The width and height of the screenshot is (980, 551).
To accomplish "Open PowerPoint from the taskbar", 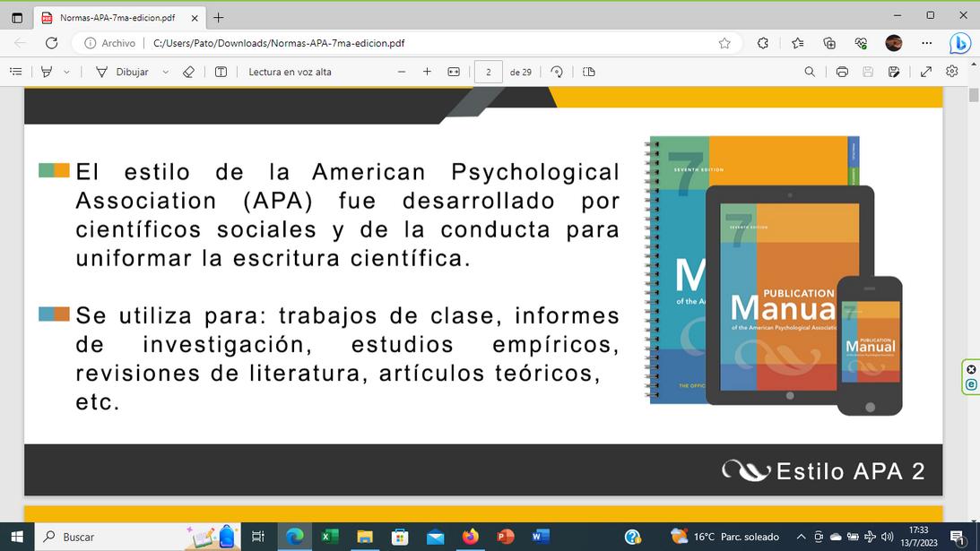I will [x=506, y=537].
